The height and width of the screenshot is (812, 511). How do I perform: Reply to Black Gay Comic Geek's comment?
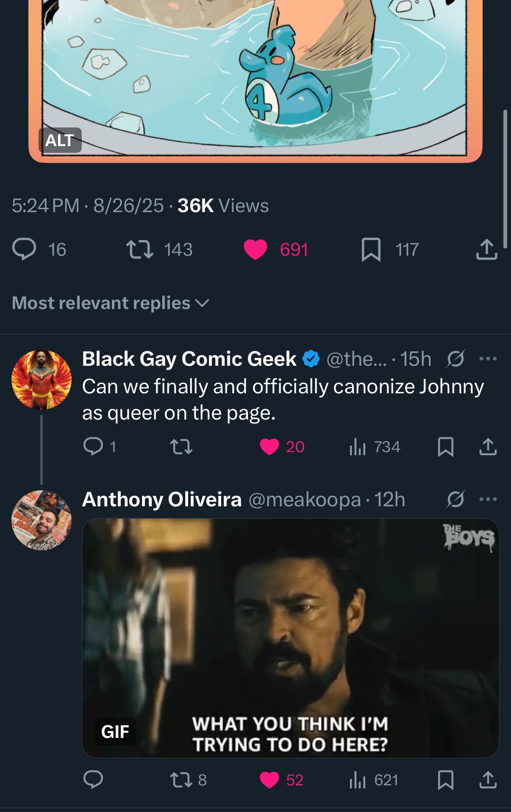click(x=93, y=447)
